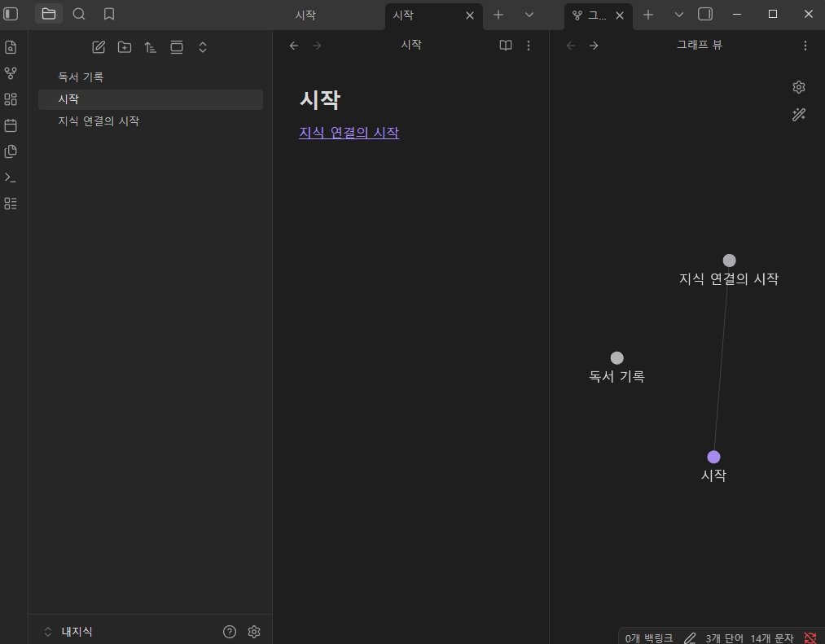This screenshot has width=825, height=644.
Task: Add a new tab in right pane
Action: pyautogui.click(x=648, y=15)
